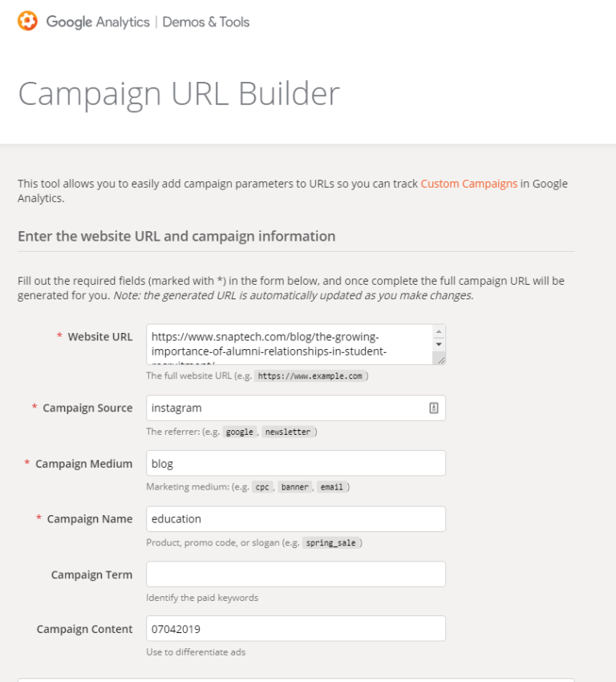The height and width of the screenshot is (682, 616).
Task: Open the Custom Campaigns link
Action: pyautogui.click(x=468, y=183)
